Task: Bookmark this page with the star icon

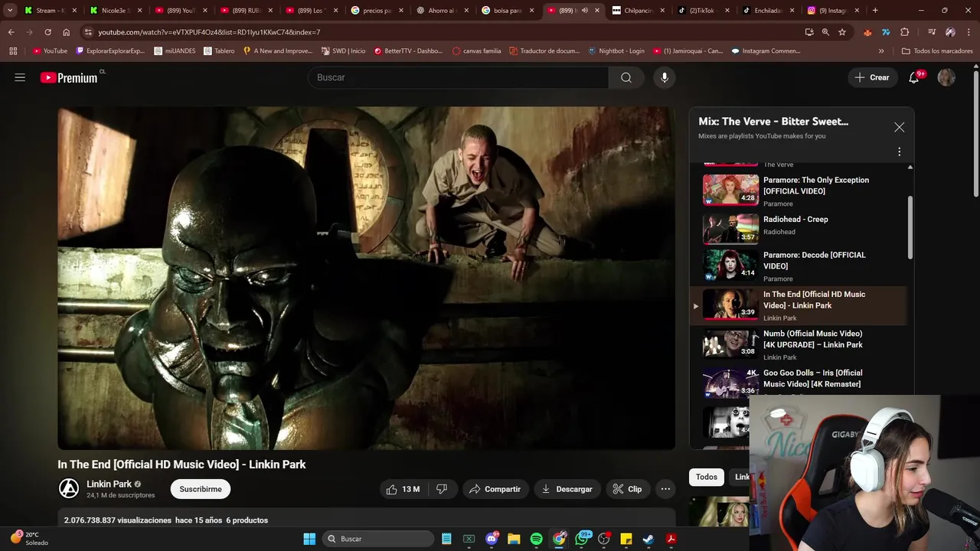Action: tap(842, 32)
